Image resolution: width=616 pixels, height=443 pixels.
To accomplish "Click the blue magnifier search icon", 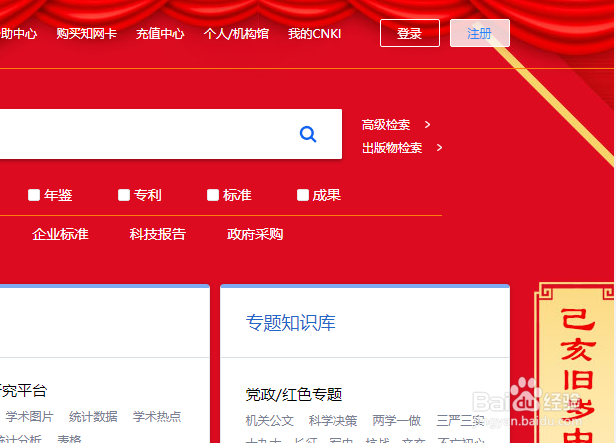I will tap(308, 134).
